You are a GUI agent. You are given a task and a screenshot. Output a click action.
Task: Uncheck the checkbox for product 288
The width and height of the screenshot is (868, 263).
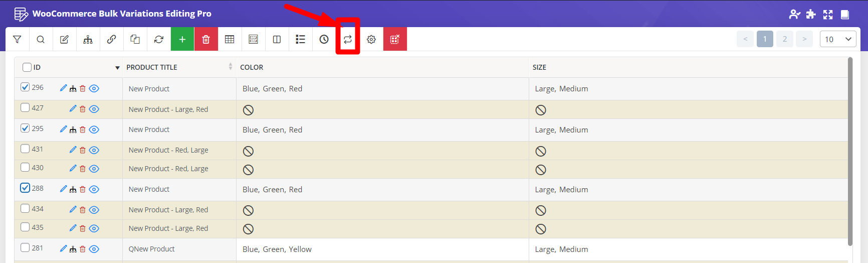click(x=25, y=188)
